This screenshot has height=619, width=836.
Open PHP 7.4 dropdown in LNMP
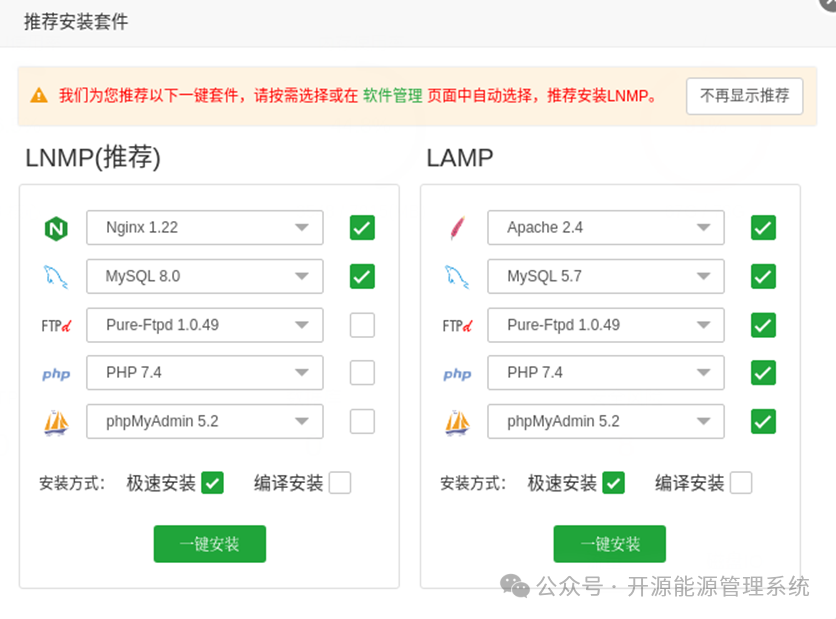coord(205,372)
